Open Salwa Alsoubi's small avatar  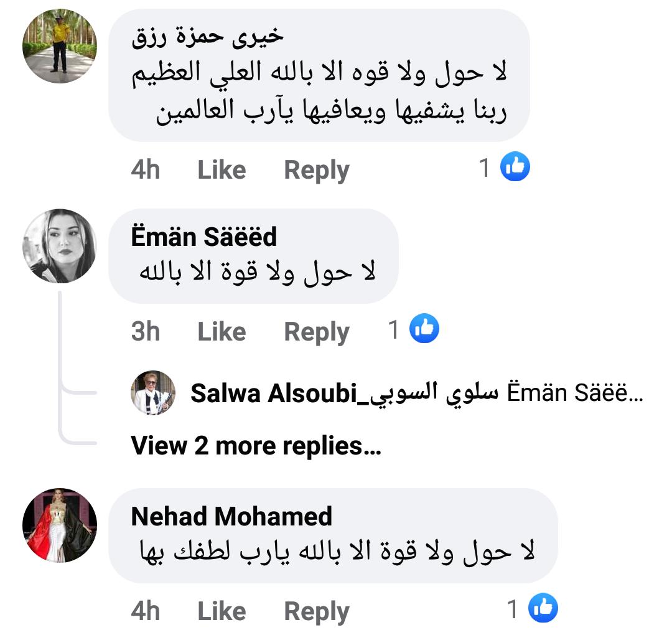click(153, 393)
